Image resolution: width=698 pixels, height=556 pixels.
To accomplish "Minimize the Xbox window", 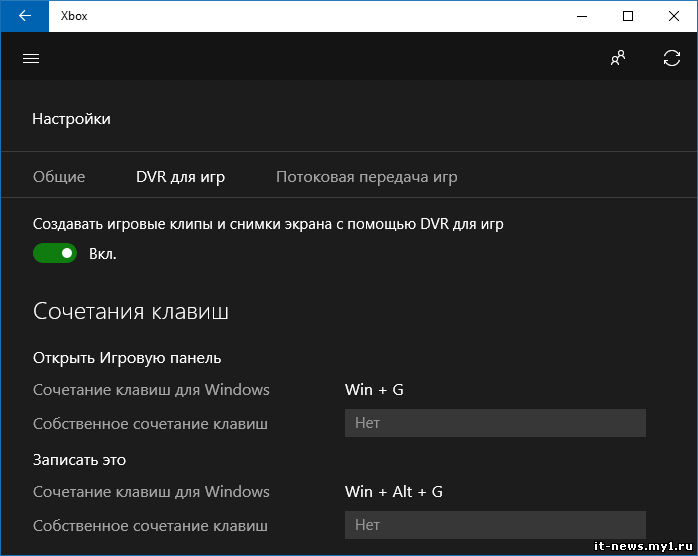I will [582, 16].
